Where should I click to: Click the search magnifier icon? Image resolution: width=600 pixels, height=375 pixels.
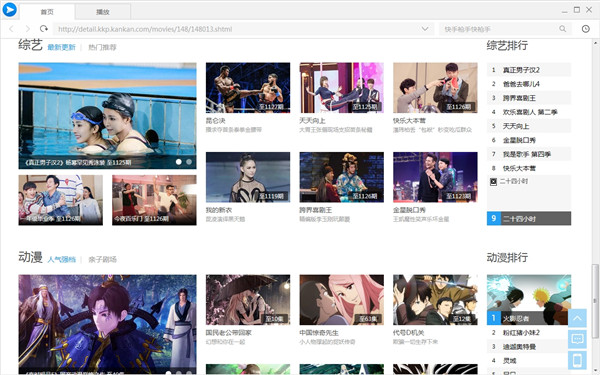(x=562, y=29)
